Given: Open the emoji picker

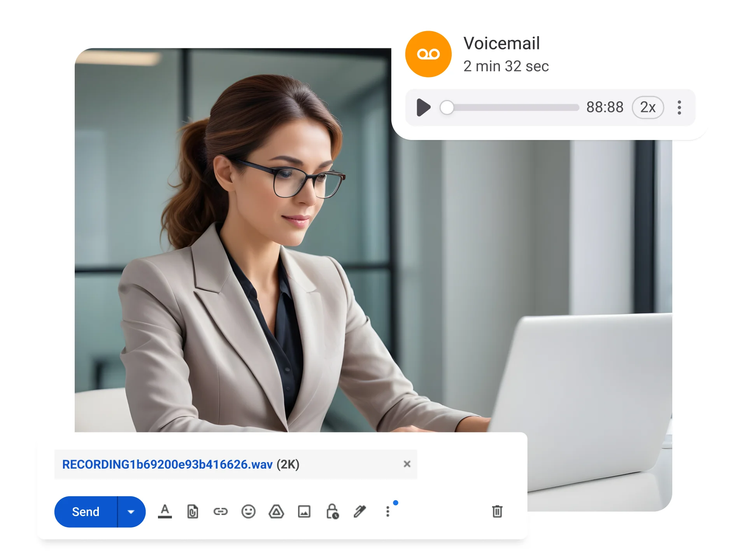Looking at the screenshot, I should [248, 511].
